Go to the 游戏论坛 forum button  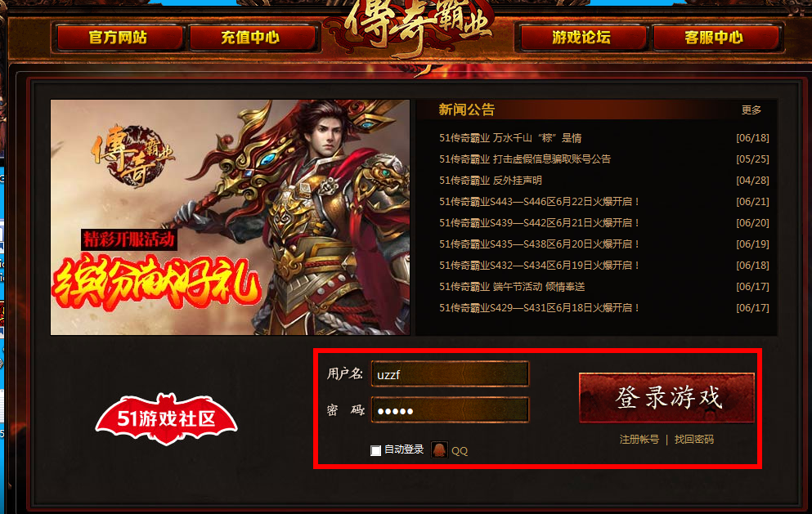click(x=582, y=38)
